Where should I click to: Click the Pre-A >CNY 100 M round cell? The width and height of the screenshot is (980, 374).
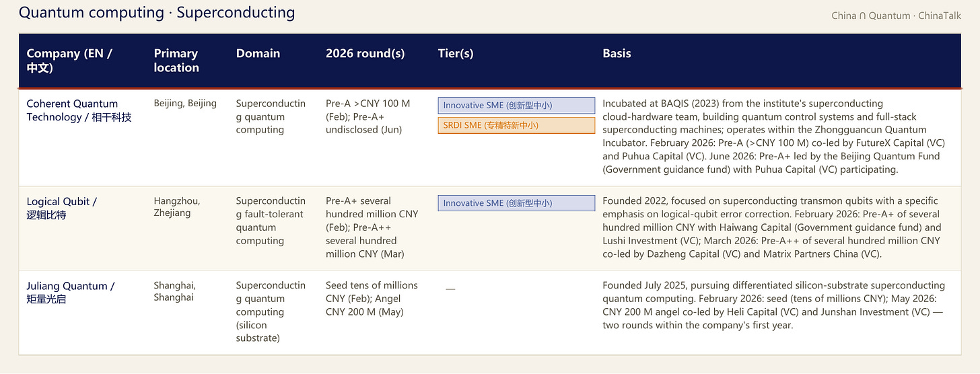pyautogui.click(x=368, y=116)
